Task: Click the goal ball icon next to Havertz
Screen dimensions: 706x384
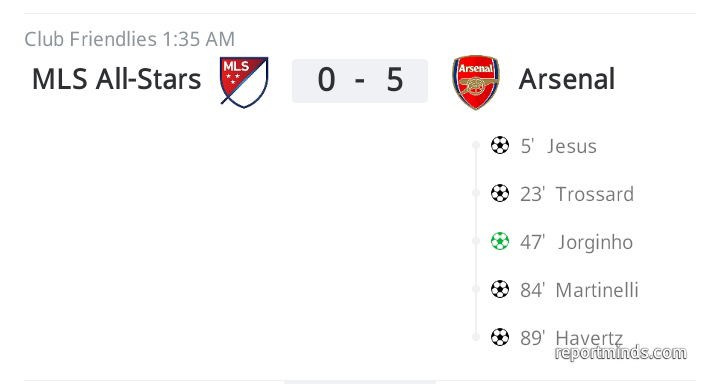Action: [500, 337]
